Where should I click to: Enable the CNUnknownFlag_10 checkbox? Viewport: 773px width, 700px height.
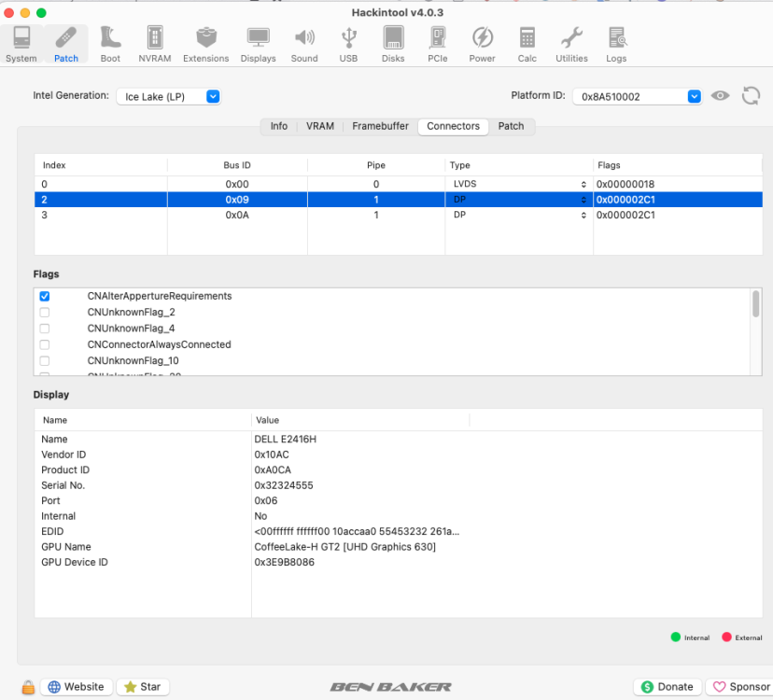point(45,361)
